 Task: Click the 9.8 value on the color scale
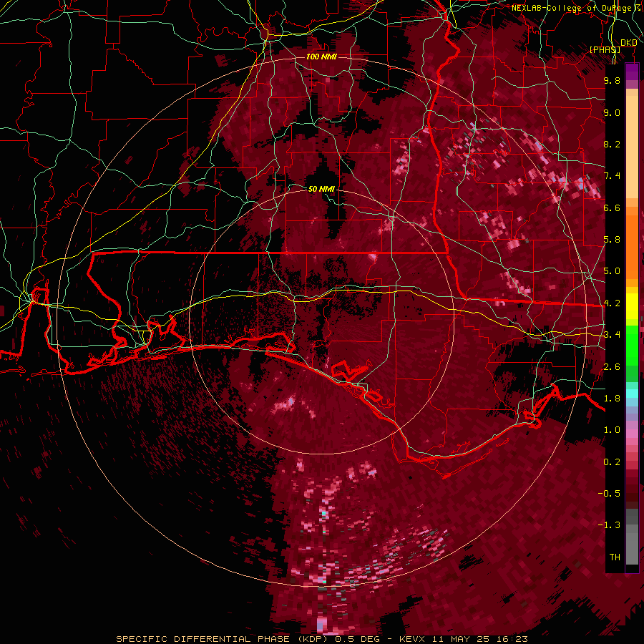[x=612, y=80]
